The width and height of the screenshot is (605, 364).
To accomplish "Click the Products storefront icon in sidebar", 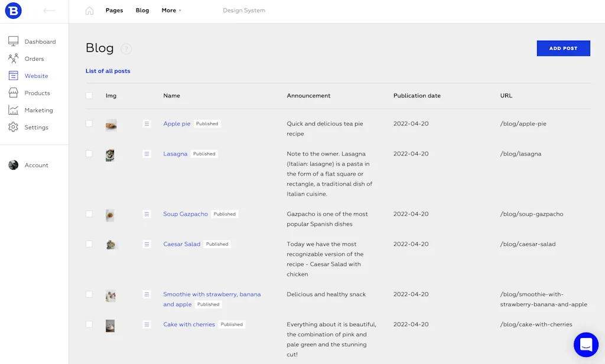I will pyautogui.click(x=14, y=93).
